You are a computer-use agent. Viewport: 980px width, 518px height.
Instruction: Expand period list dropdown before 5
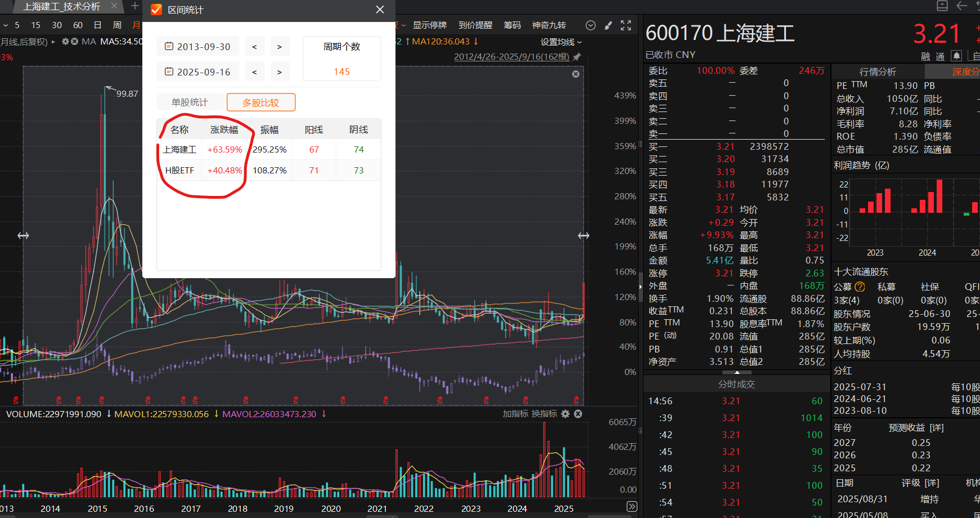pos(5,25)
